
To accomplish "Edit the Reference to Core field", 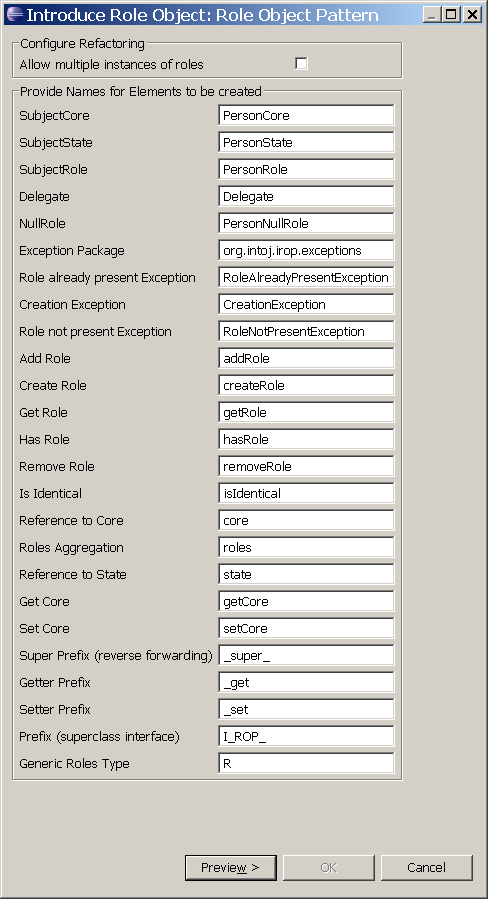I will 306,520.
